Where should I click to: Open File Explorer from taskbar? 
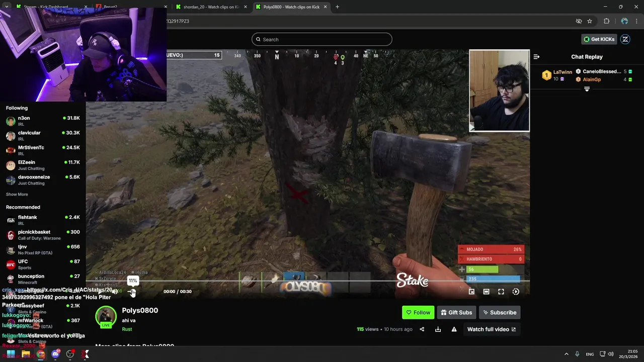[26, 354]
